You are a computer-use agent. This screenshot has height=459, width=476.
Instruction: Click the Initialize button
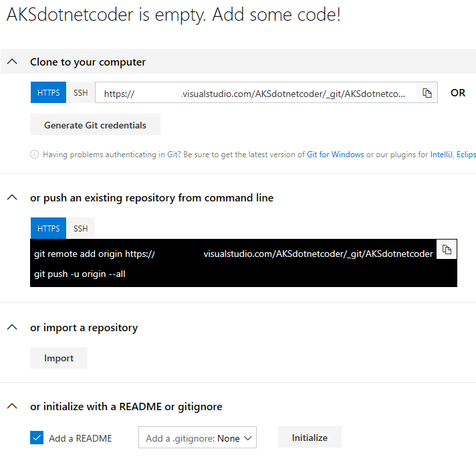[x=310, y=437]
